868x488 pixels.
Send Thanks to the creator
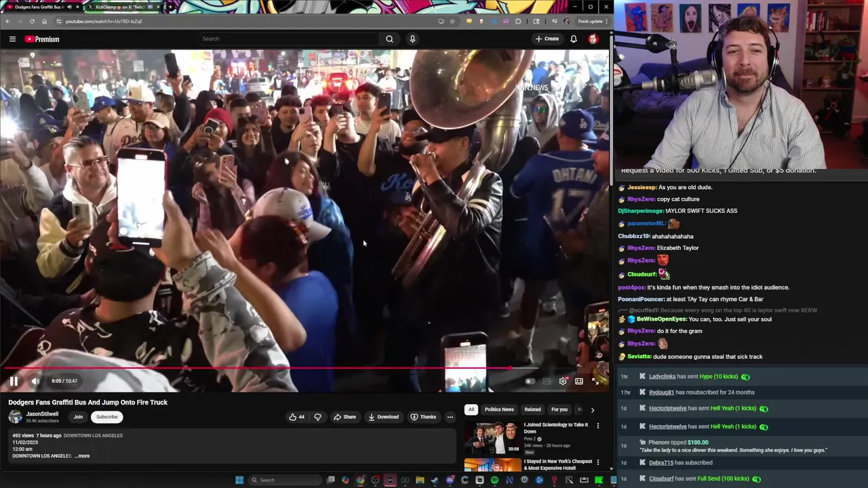(x=423, y=417)
